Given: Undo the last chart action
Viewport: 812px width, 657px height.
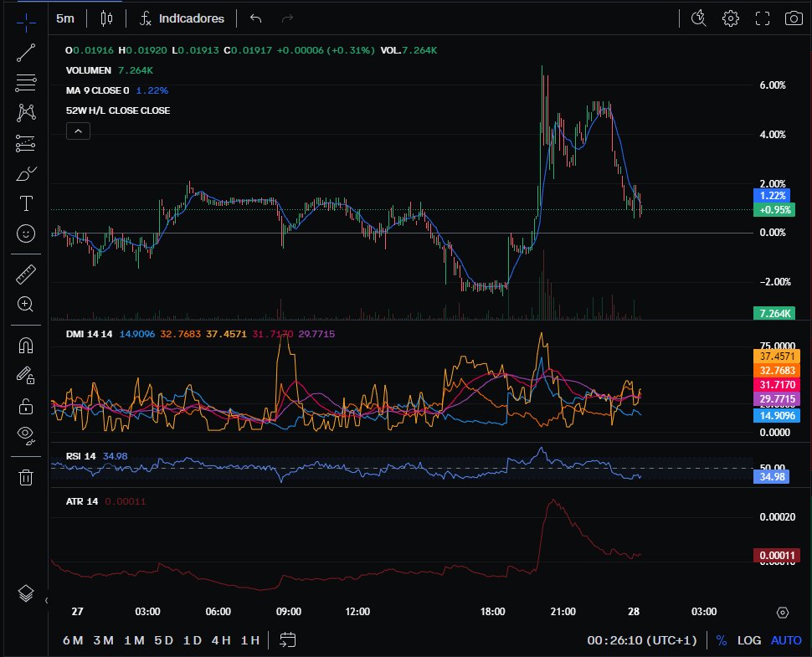Looking at the screenshot, I should (256, 18).
